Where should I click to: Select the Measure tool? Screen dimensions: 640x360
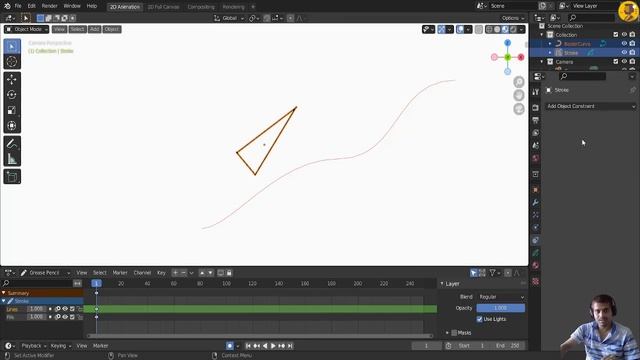(x=12, y=159)
